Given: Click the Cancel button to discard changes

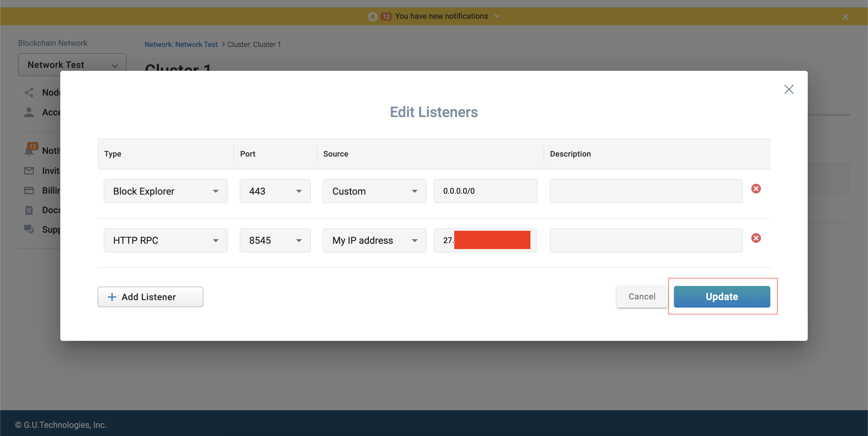Looking at the screenshot, I should tap(641, 296).
